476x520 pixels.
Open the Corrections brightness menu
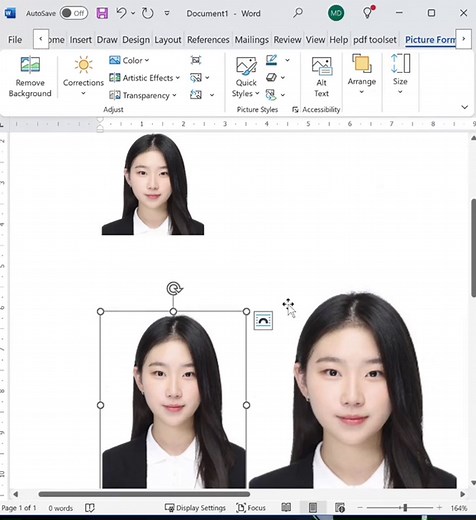coord(83,76)
